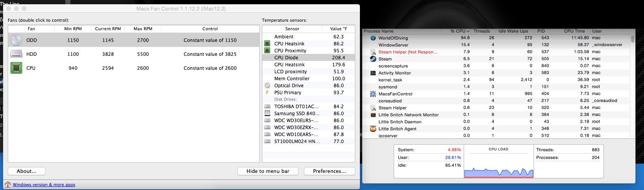Select the ipcserver process row
644x190 pixels.
(497, 135)
